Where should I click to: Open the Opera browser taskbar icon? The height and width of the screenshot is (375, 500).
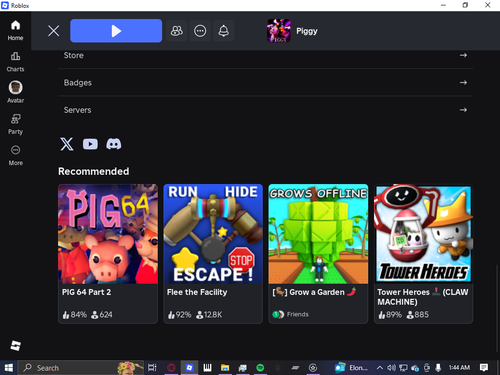pos(171,368)
